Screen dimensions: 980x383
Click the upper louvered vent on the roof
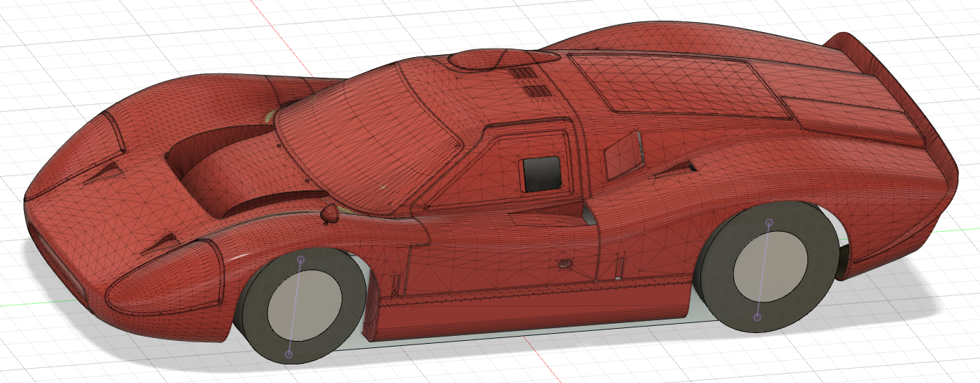point(523,73)
